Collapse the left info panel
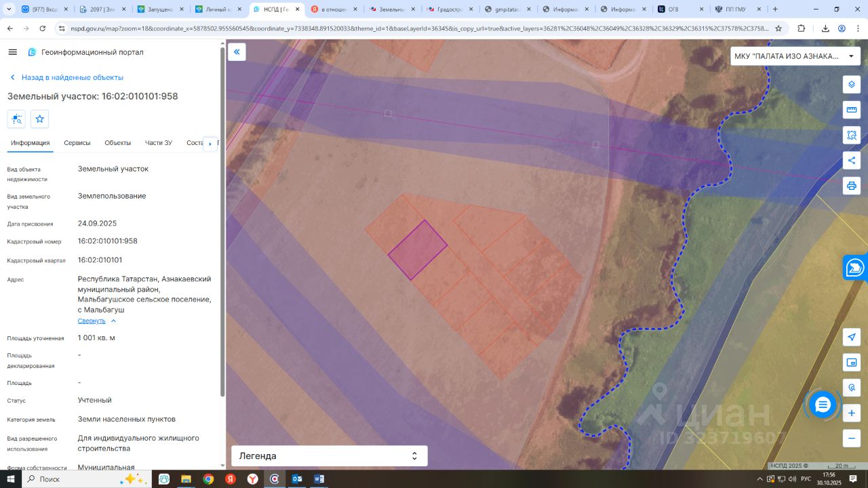The image size is (868, 488). click(237, 52)
